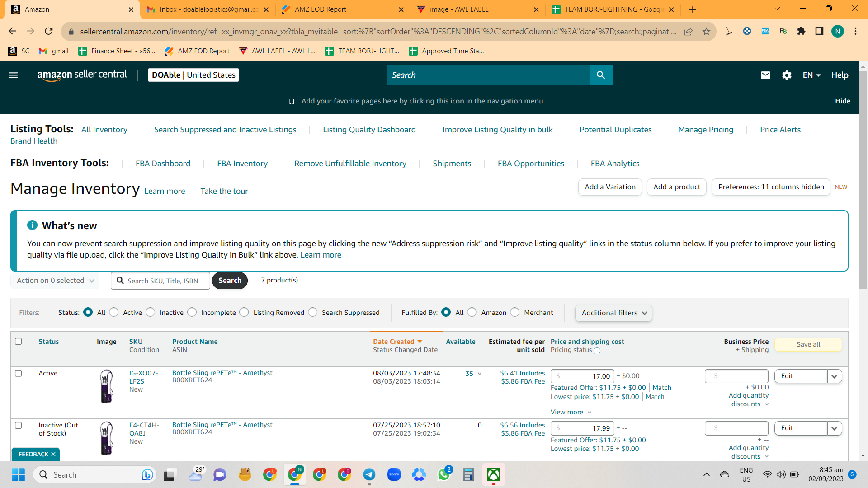Switch to the image - AWL LABEL tab
The image size is (868, 488).
477,9
